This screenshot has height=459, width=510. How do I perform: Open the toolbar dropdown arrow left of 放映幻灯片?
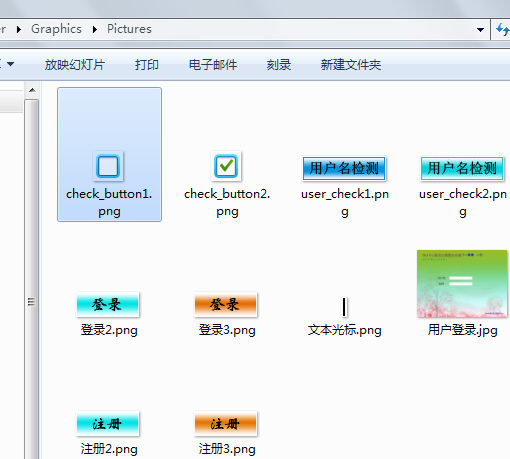pos(11,64)
